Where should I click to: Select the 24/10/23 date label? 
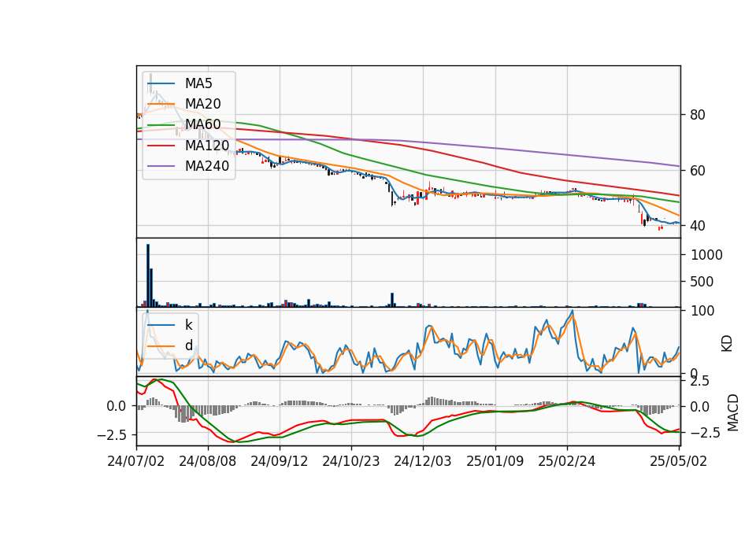pyautogui.click(x=351, y=461)
